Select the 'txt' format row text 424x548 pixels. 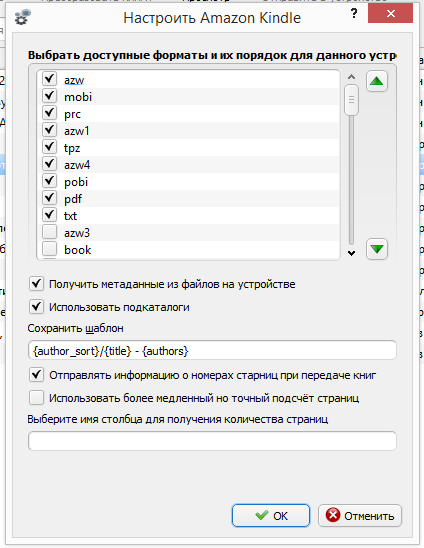70,216
